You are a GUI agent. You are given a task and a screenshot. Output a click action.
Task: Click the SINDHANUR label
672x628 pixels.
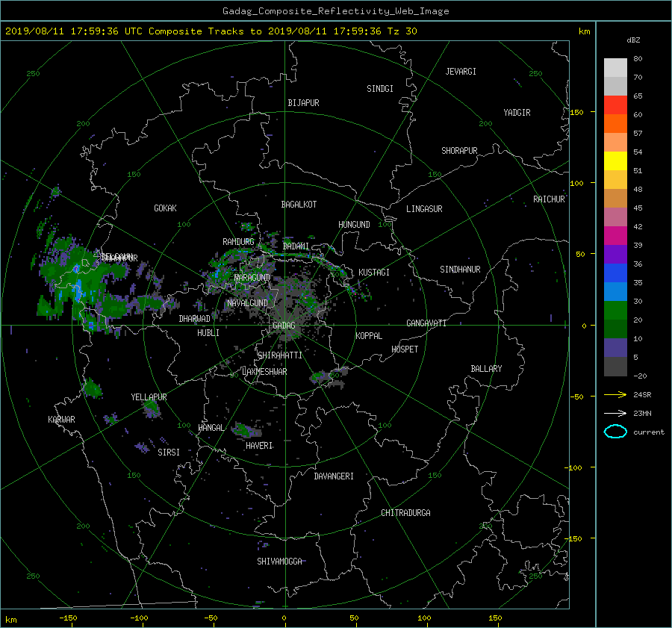click(460, 270)
